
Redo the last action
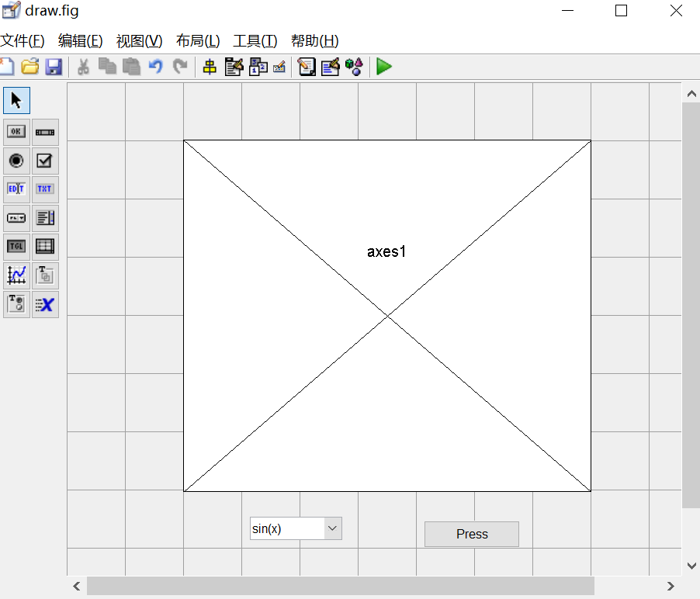click(180, 67)
